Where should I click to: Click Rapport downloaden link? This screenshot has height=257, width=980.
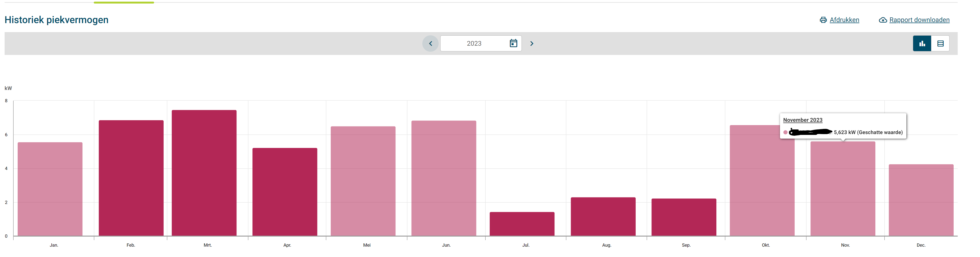tap(919, 20)
